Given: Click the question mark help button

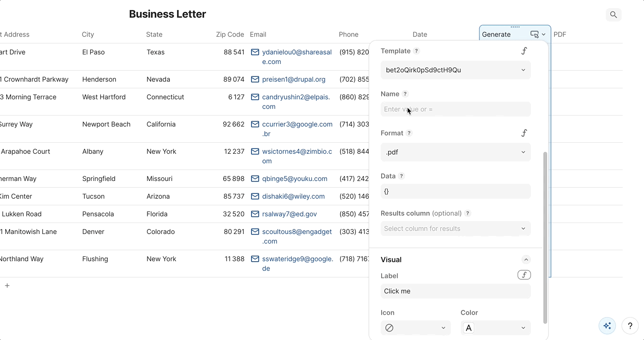Looking at the screenshot, I should (630, 326).
